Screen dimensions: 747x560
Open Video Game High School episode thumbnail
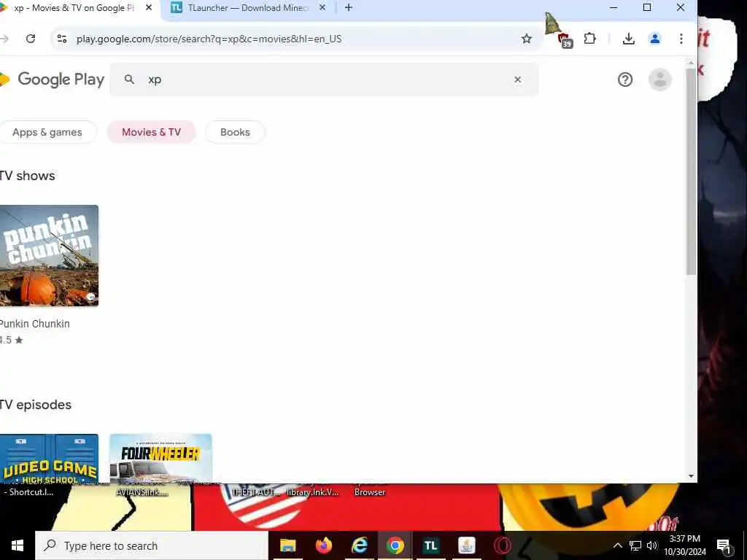click(49, 458)
